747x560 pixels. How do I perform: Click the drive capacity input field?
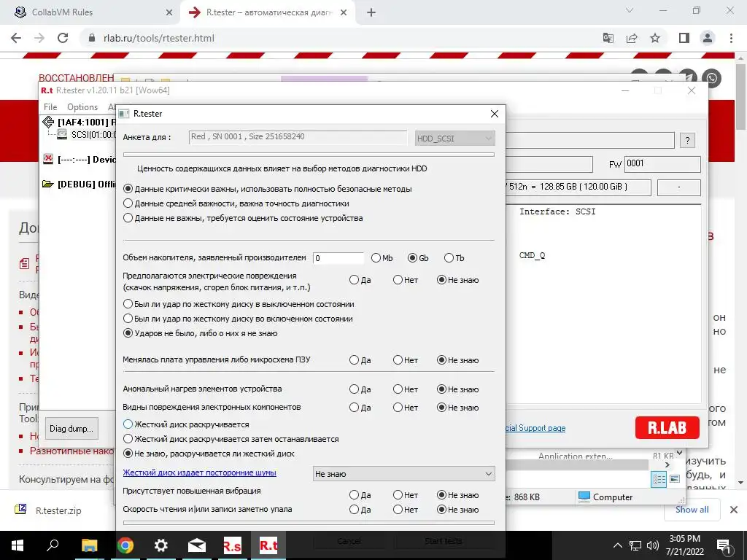point(338,258)
